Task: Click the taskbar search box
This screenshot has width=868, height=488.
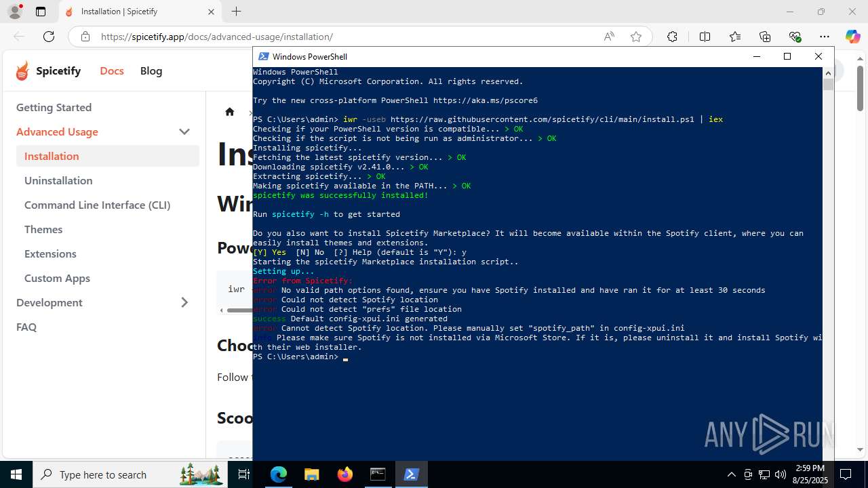Action: point(130,474)
